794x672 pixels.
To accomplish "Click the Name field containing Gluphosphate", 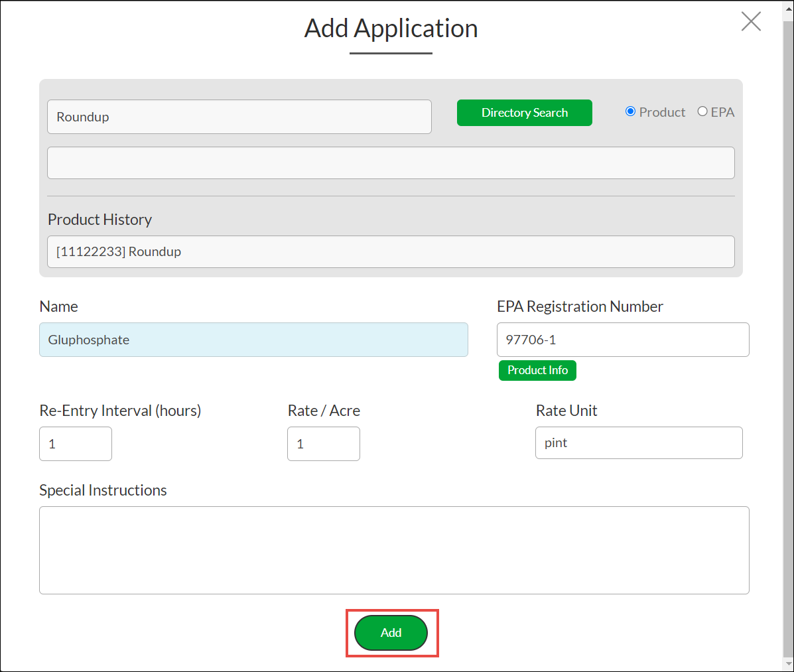I will tap(253, 340).
